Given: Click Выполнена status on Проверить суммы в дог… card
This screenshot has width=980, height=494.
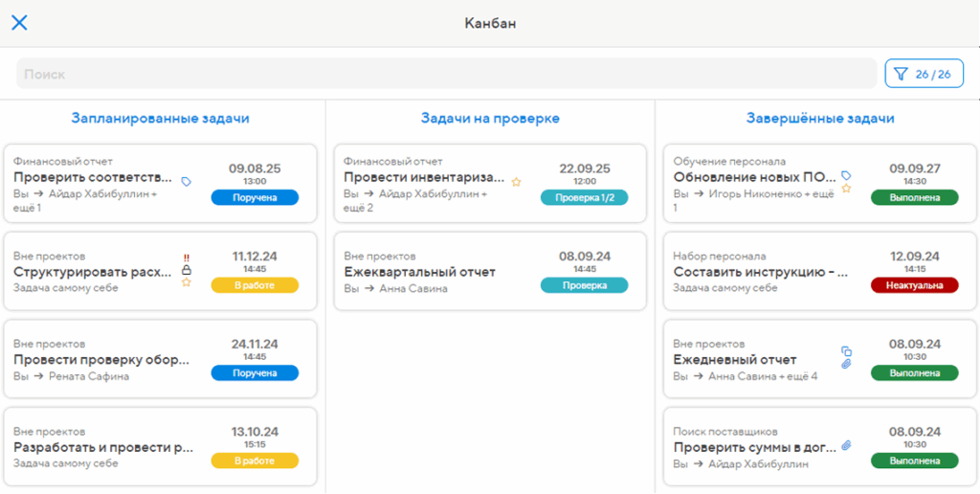Looking at the screenshot, I should [x=914, y=460].
